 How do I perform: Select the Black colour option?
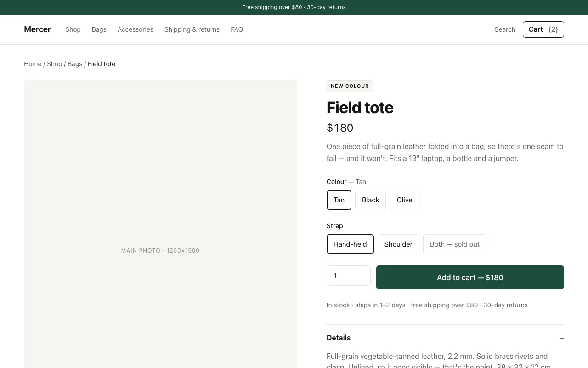tap(370, 200)
